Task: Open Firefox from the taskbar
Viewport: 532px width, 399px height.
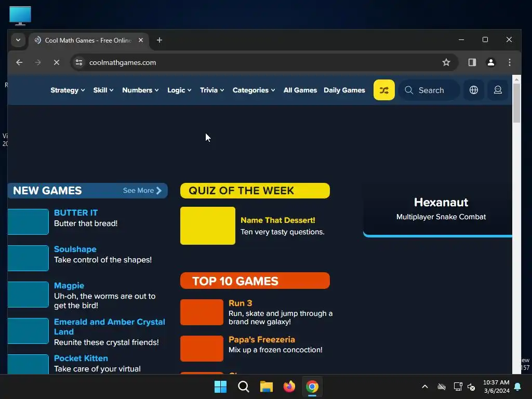Action: (x=289, y=387)
